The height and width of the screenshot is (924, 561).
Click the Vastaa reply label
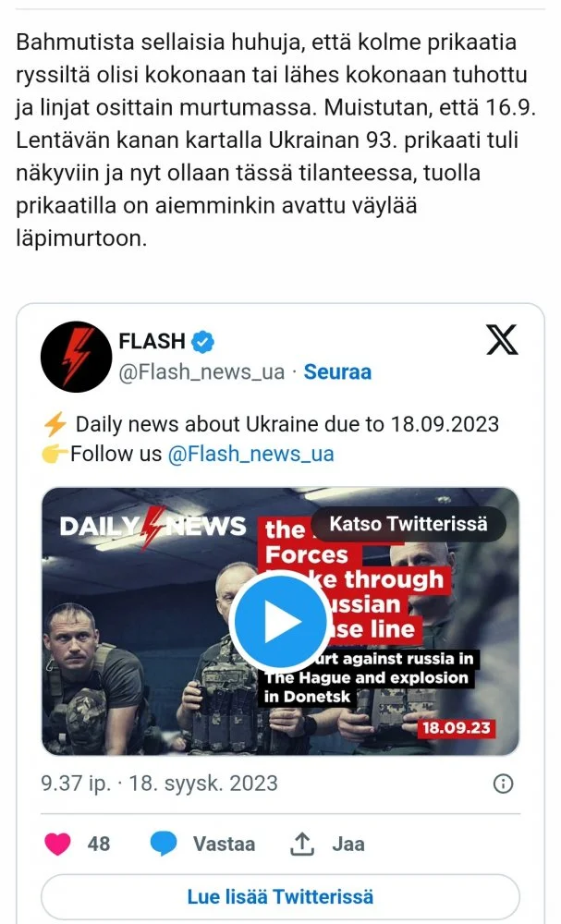pyautogui.click(x=224, y=844)
